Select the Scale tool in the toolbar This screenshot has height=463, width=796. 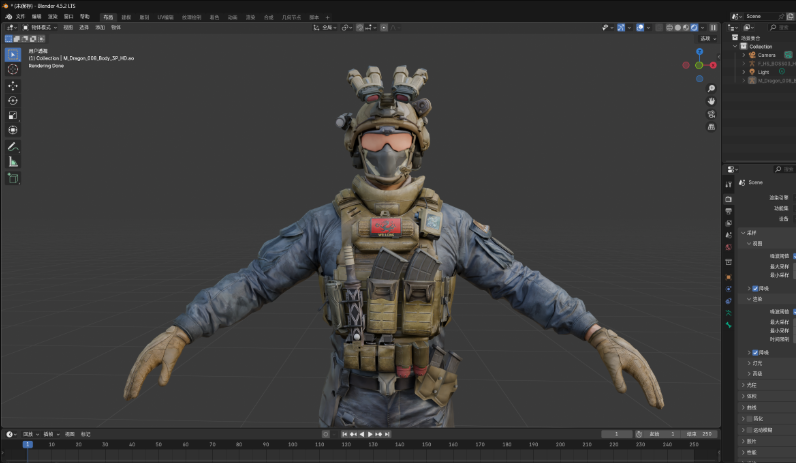[13, 115]
